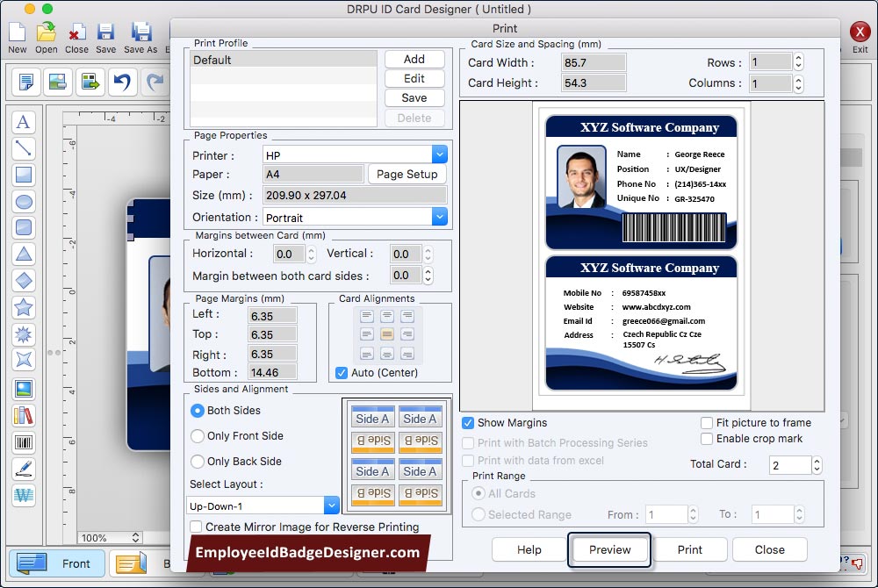Select the Diamond shape tool

click(24, 280)
